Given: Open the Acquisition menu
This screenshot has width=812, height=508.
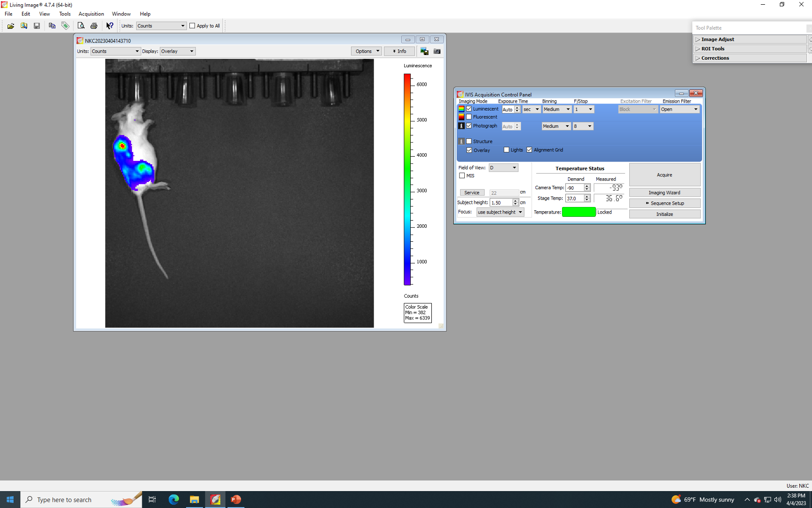Looking at the screenshot, I should 91,14.
